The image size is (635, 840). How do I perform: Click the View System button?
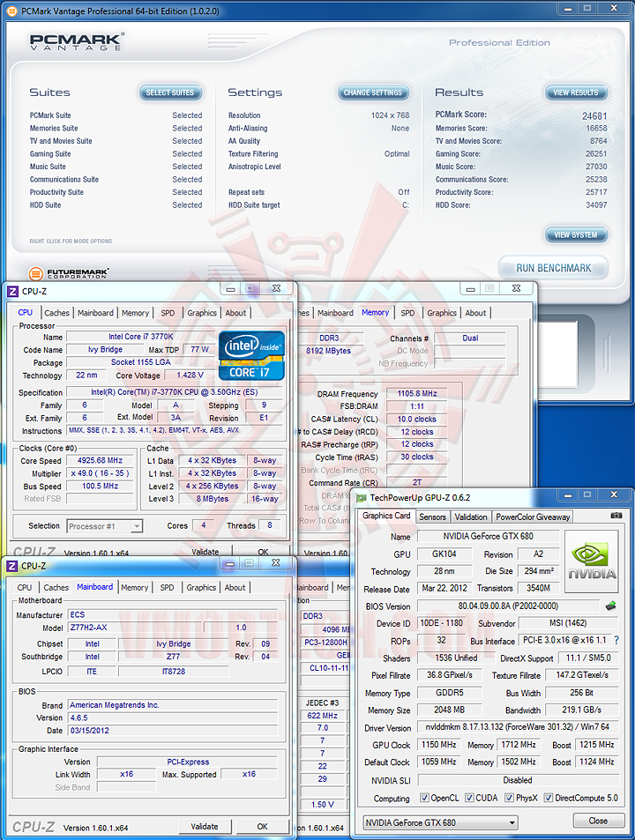(x=576, y=234)
